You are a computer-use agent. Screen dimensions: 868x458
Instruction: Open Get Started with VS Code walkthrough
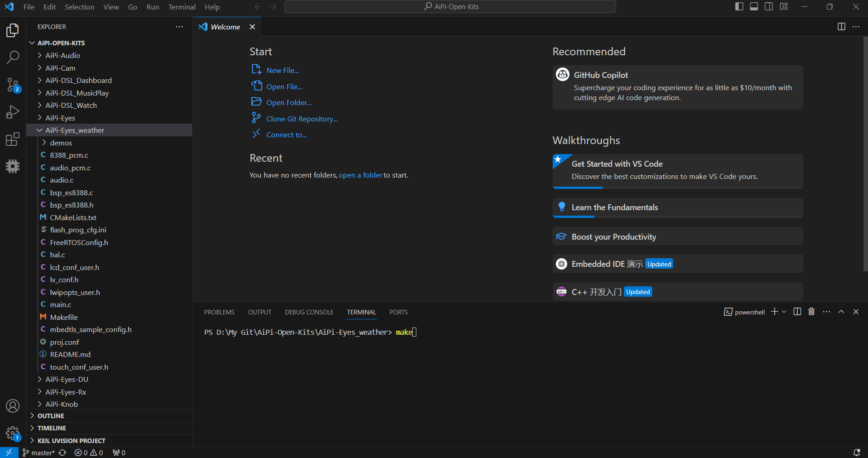coord(678,171)
